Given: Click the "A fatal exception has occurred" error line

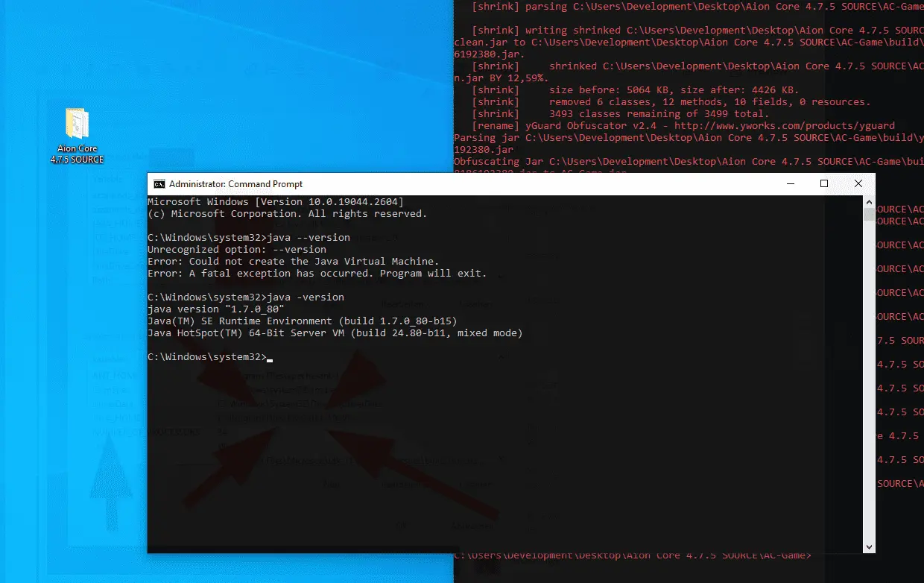Looking at the screenshot, I should click(x=317, y=274).
